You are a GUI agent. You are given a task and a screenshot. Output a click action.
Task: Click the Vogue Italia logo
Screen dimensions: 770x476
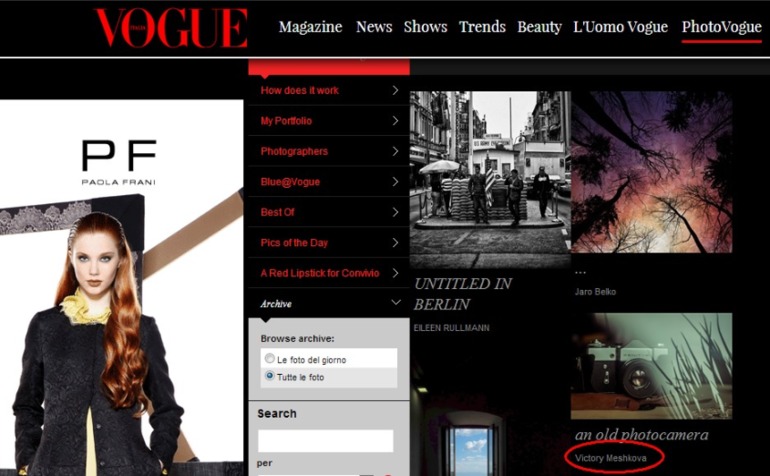(171, 28)
